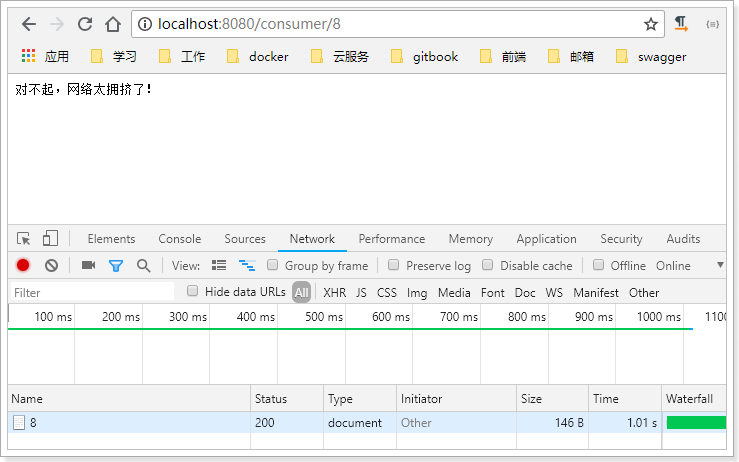Open network search magnifier icon
The width and height of the screenshot is (739, 462).
(143, 265)
